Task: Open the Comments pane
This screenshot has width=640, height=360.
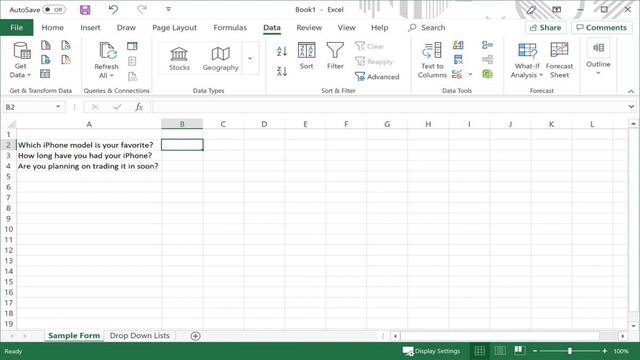Action: (601, 27)
